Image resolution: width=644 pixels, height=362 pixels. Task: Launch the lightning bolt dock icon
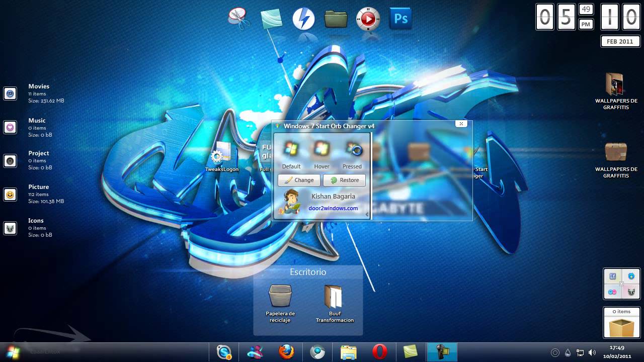tap(303, 20)
